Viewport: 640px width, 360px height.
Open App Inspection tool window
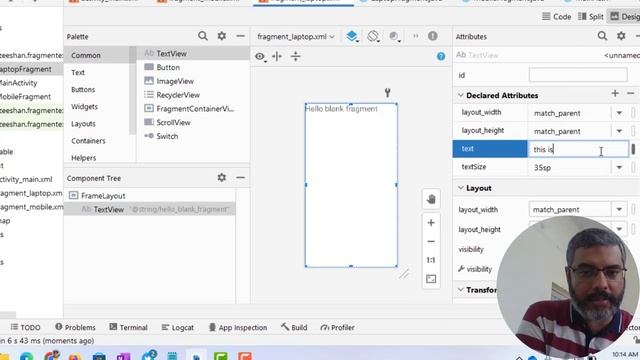pos(238,327)
